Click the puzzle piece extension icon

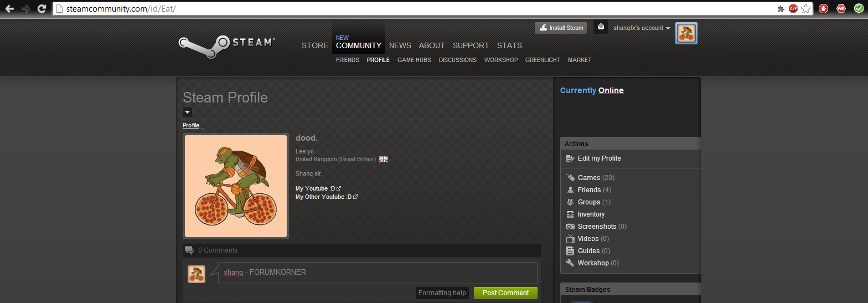click(781, 9)
